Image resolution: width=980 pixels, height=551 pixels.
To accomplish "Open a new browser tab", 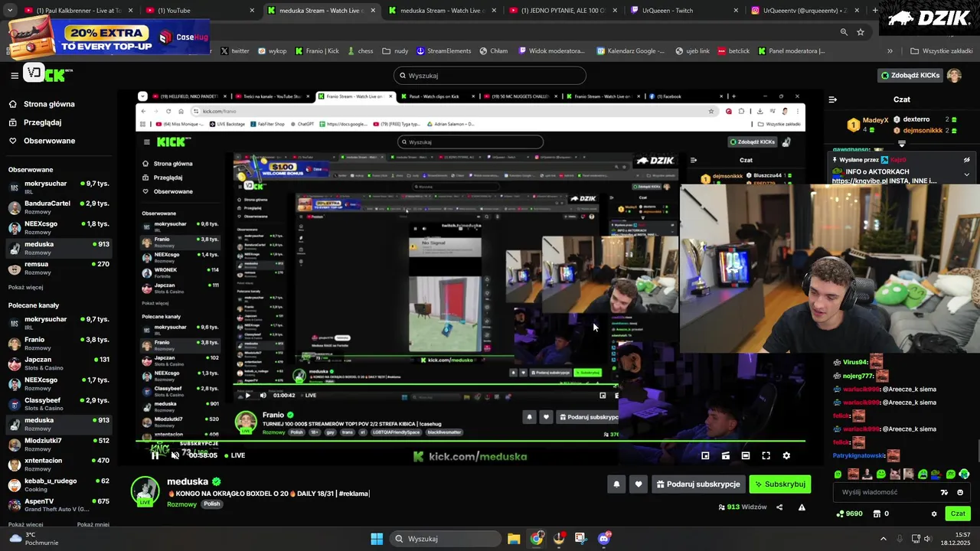I will point(876,10).
